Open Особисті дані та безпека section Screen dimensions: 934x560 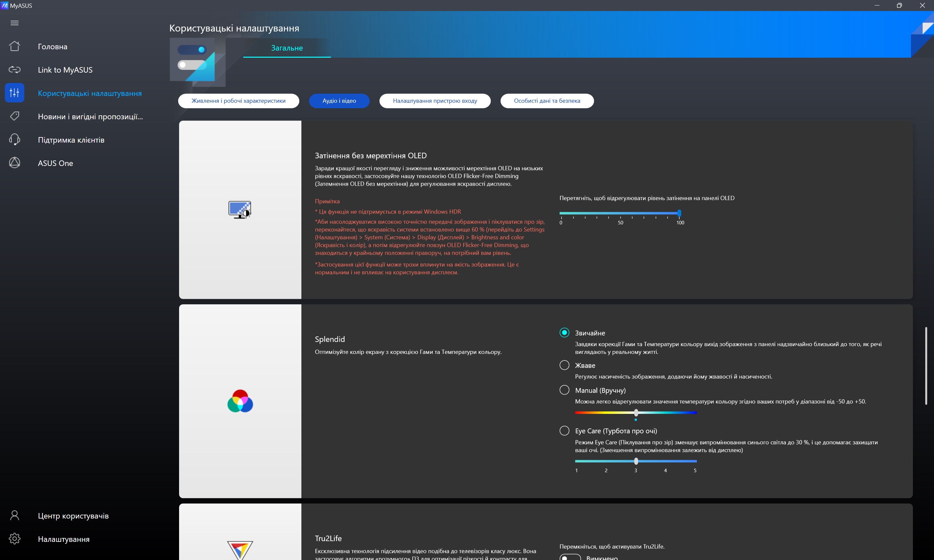547,101
